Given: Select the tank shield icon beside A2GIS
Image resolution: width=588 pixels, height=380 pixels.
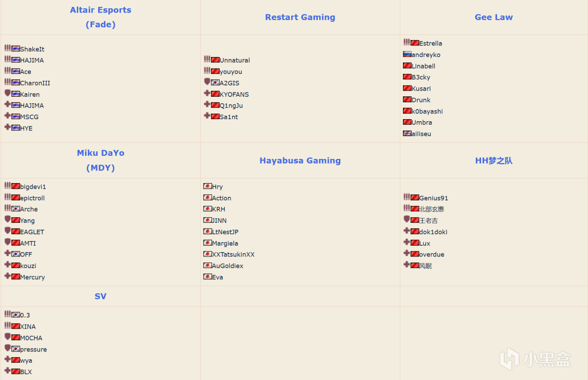Looking at the screenshot, I should (x=207, y=82).
